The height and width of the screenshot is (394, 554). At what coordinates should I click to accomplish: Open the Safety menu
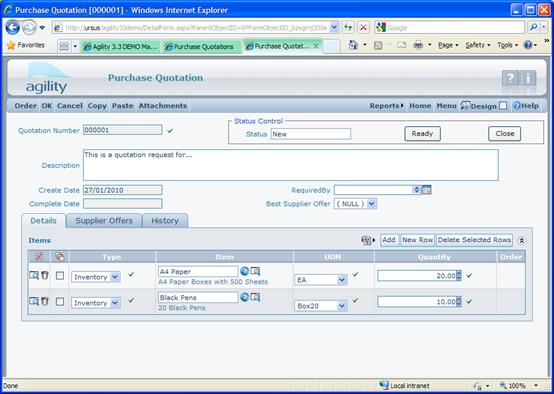pos(478,45)
